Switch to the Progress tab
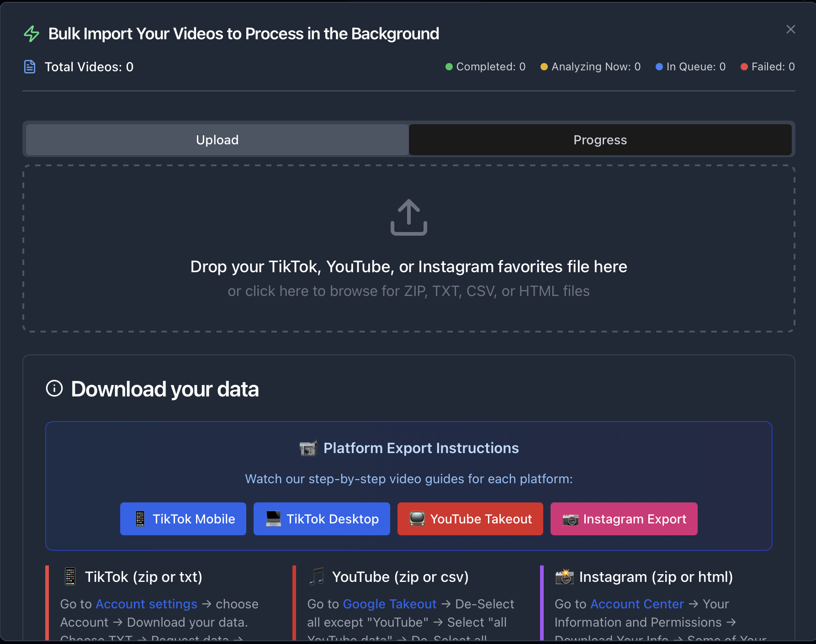Screen dimensions: 816x644 point(600,140)
